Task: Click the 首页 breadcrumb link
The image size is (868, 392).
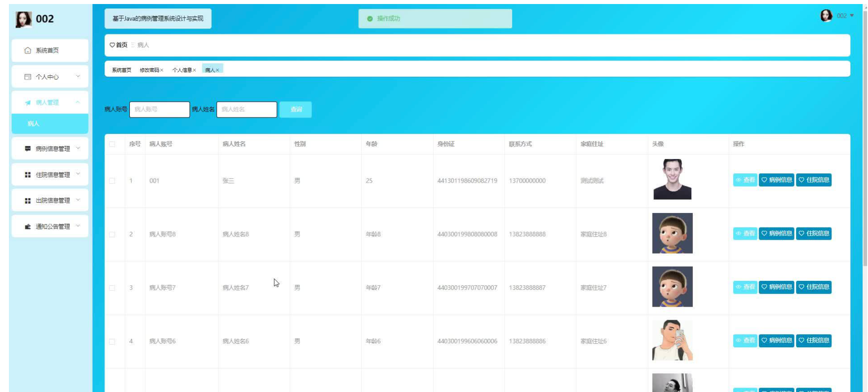Action: 121,45
